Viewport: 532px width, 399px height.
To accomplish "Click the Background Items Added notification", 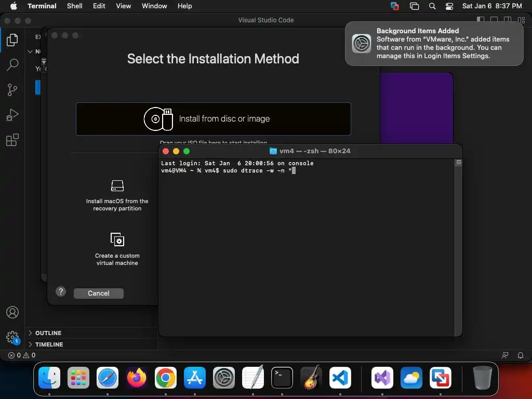I will pyautogui.click(x=434, y=44).
